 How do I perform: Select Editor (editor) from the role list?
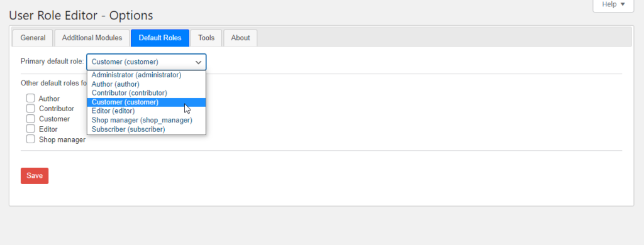pyautogui.click(x=146, y=111)
